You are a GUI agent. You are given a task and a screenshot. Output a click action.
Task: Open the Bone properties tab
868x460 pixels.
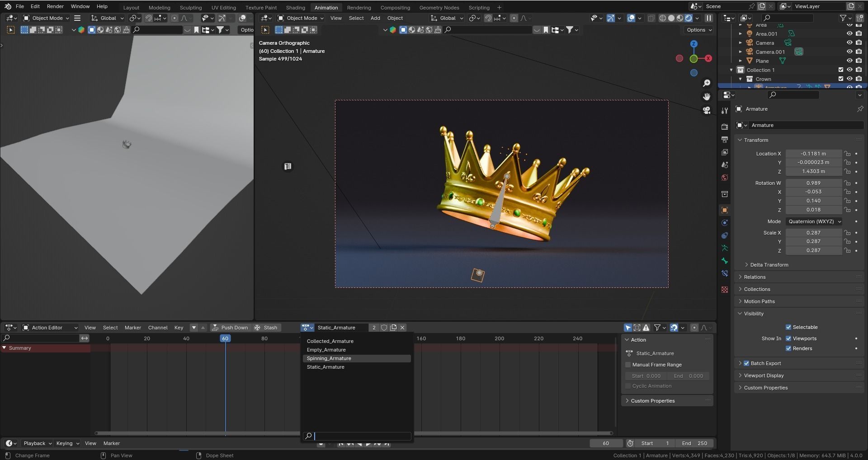725,261
